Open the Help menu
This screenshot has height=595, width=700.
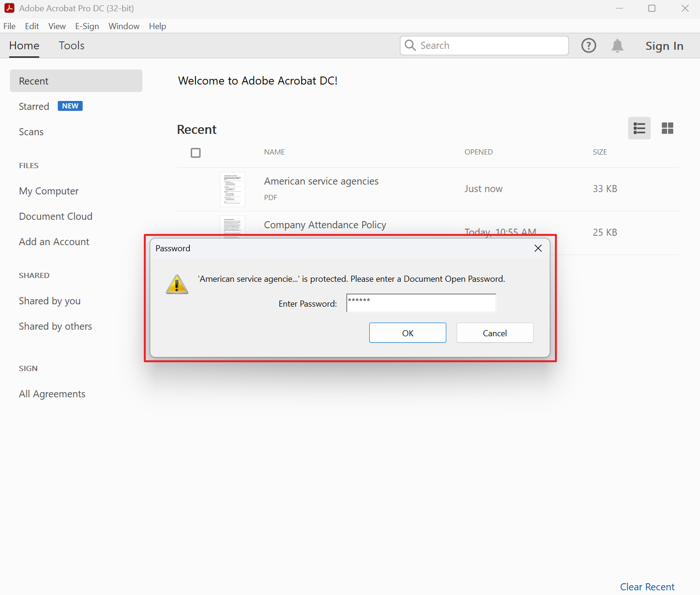coord(157,26)
